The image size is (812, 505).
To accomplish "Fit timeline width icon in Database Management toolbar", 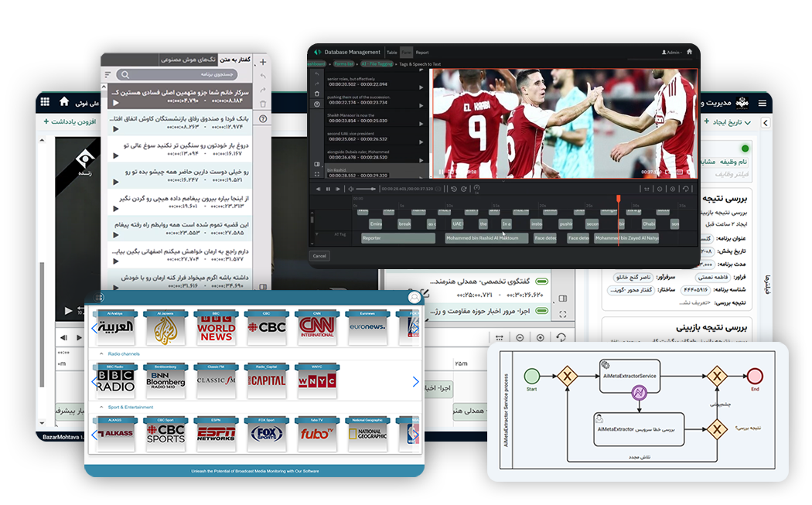I will coord(647,189).
